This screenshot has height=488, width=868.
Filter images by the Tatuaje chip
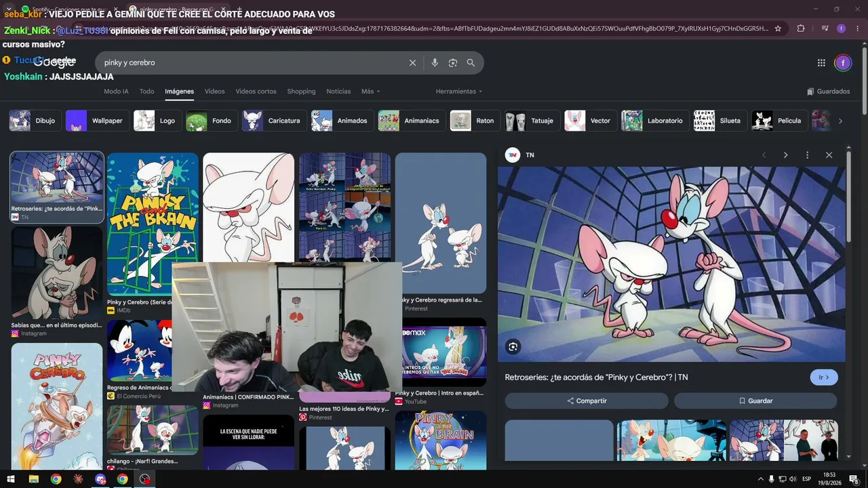[x=532, y=121]
